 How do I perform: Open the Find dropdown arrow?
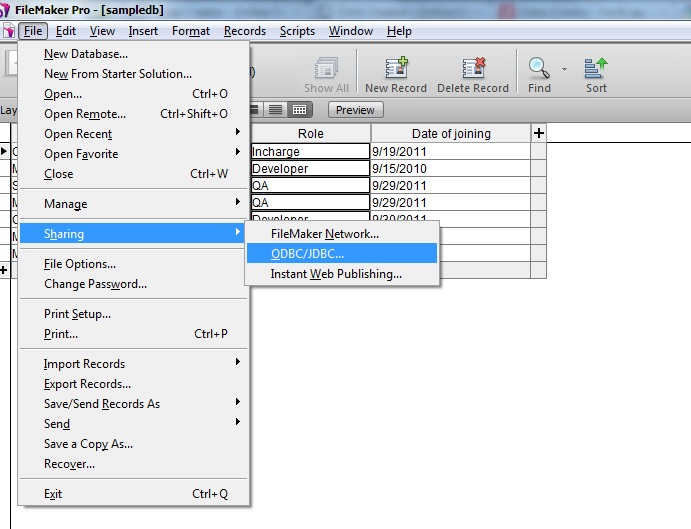click(x=564, y=70)
